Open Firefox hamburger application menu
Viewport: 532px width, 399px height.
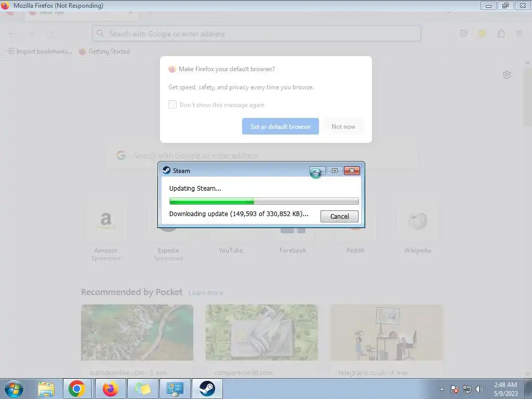520,33
